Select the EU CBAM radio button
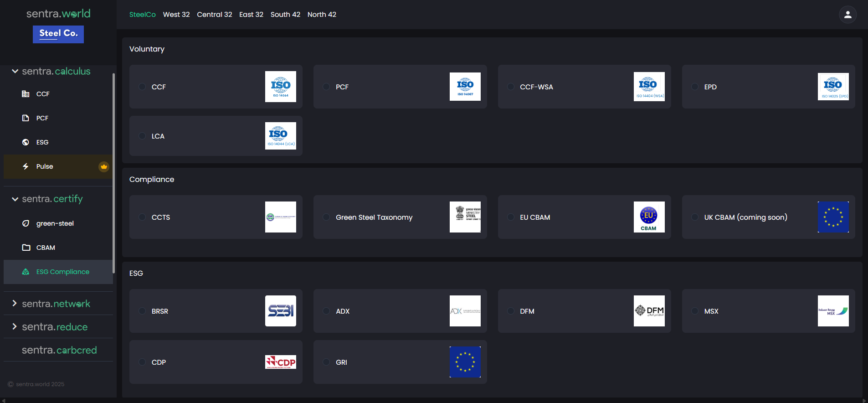This screenshot has width=868, height=403. point(511,217)
